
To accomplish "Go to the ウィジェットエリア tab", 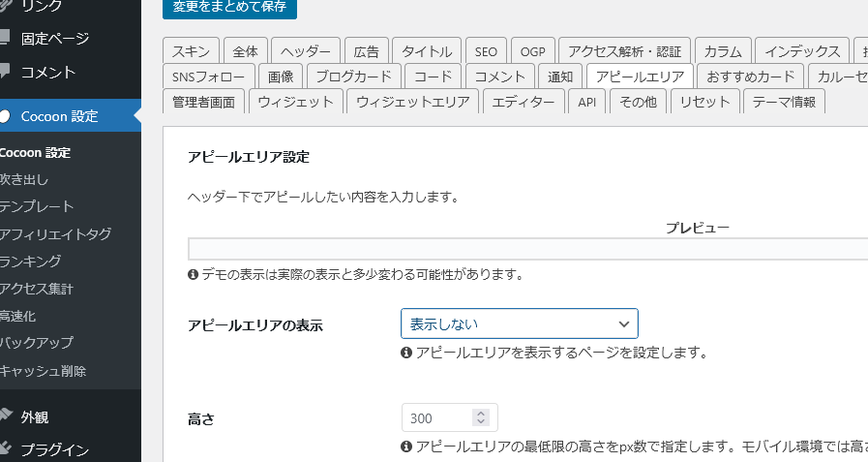I will pos(412,102).
